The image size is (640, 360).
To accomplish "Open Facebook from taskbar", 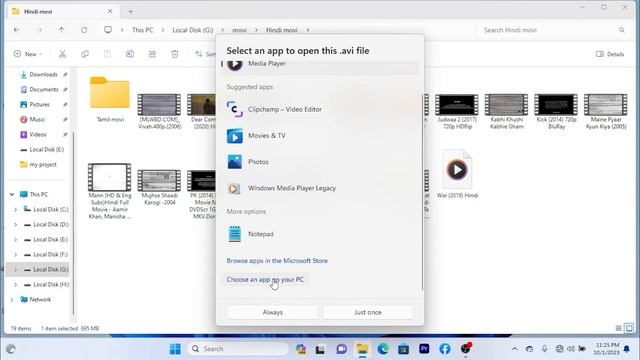I will [x=445, y=349].
